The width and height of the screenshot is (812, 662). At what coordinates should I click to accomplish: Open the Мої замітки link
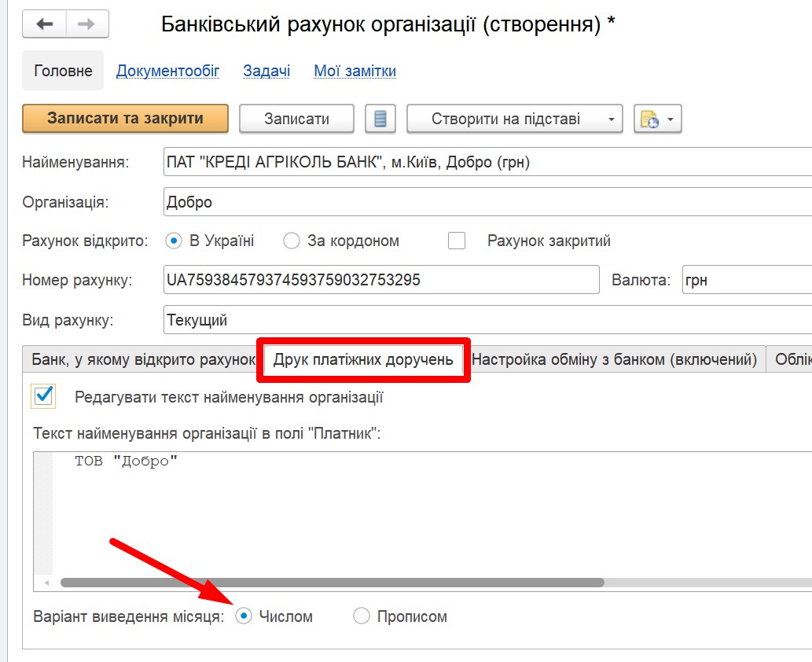355,71
